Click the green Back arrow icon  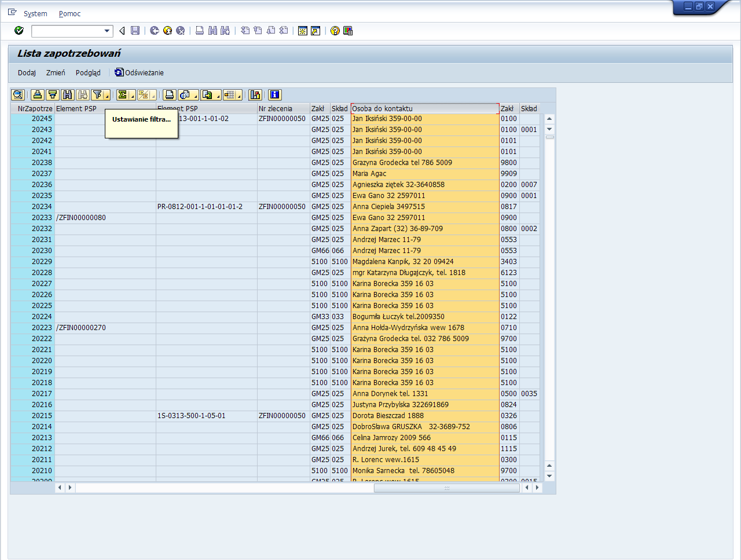155,31
